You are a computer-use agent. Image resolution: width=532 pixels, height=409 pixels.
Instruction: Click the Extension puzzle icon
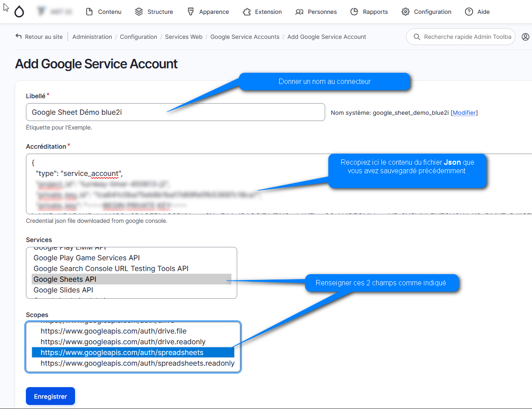point(247,12)
